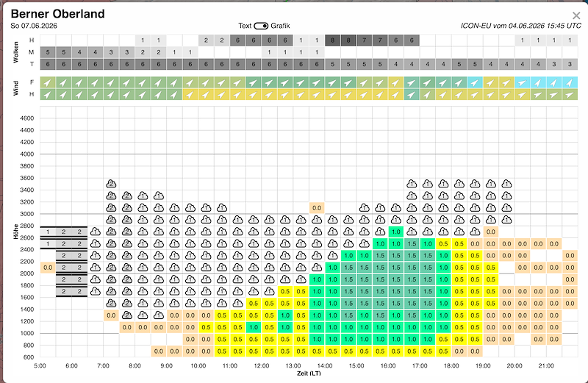Click the striped '1' cell at 2600–2800 m, 5:00
Image resolution: width=588 pixels, height=383 pixels.
click(48, 232)
